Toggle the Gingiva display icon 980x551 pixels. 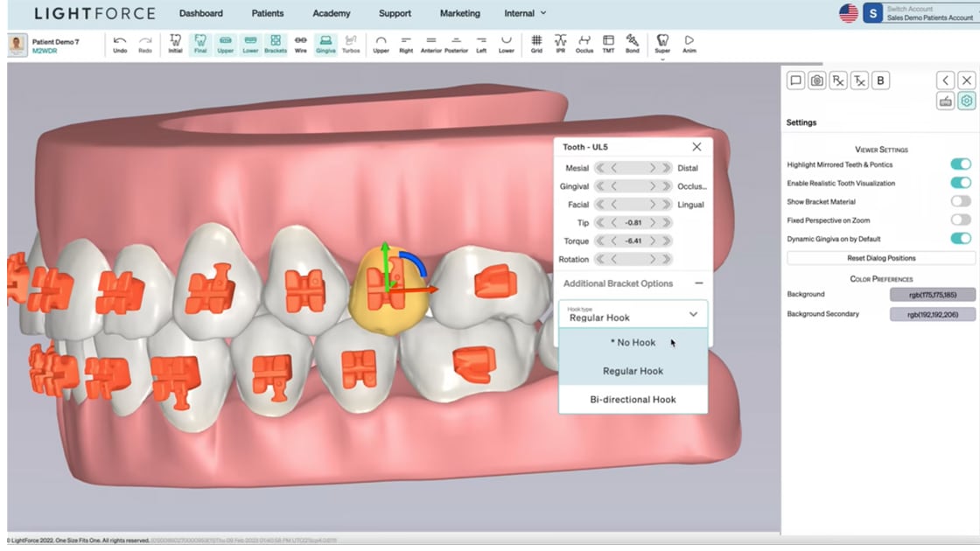click(x=325, y=44)
